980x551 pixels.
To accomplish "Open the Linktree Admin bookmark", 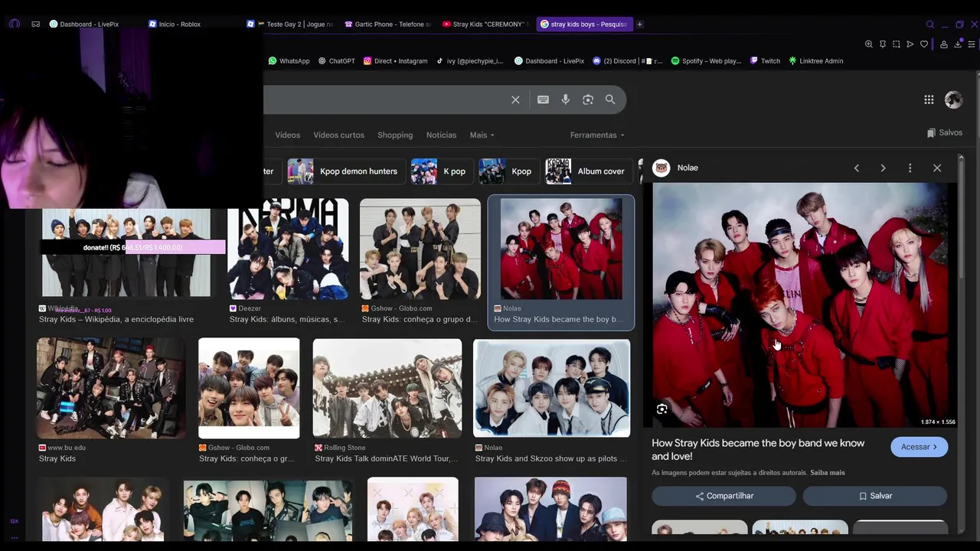I will pyautogui.click(x=815, y=60).
